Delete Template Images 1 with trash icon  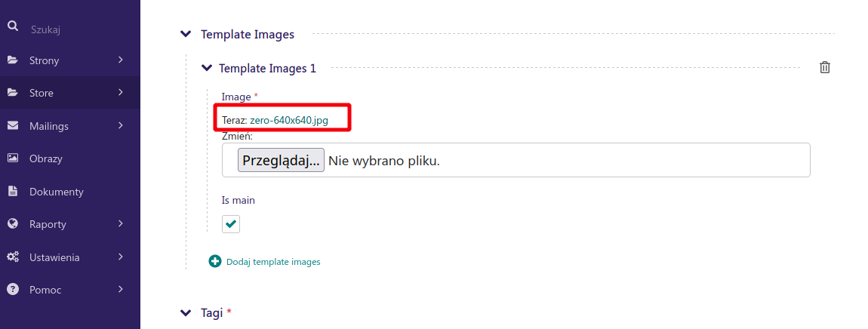click(825, 68)
